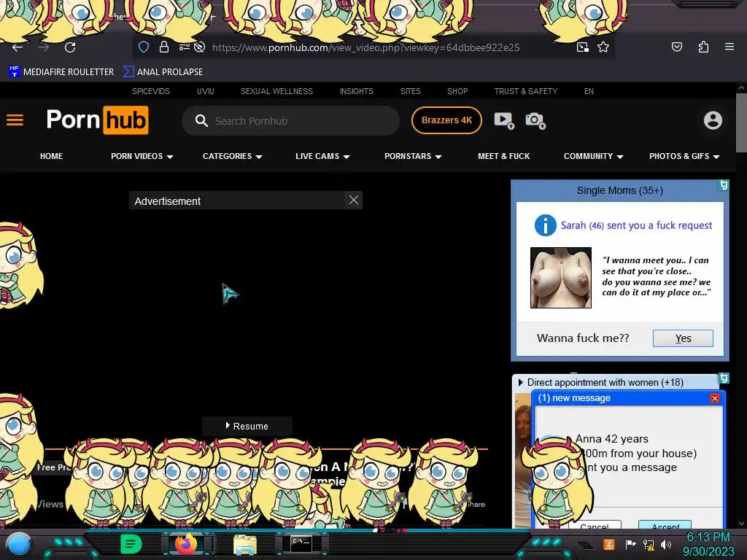The height and width of the screenshot is (560, 747).
Task: Click the Java update tray icon
Action: [x=609, y=544]
